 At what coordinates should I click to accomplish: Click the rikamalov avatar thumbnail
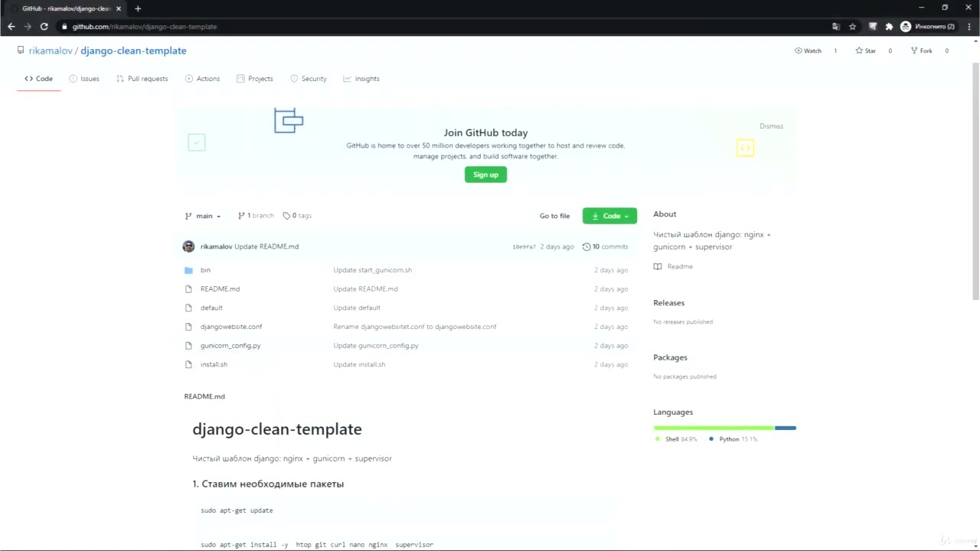[x=188, y=246]
